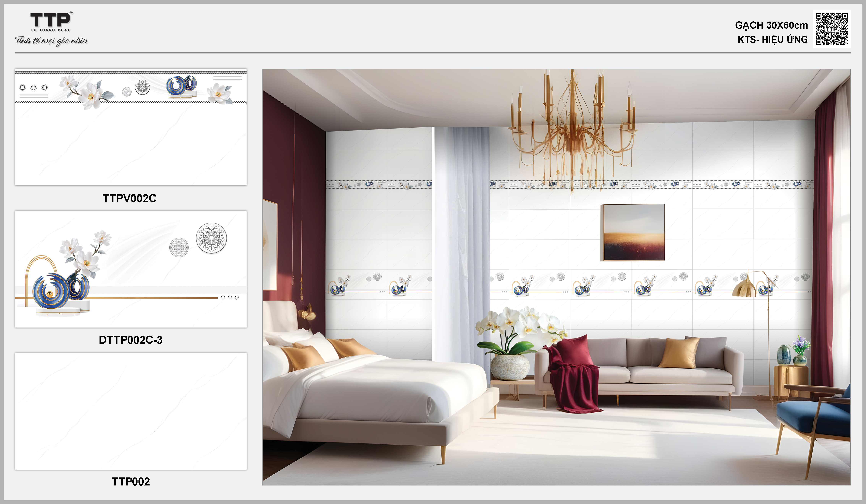Click the QR code image
The height and width of the screenshot is (504, 866).
coord(832,29)
